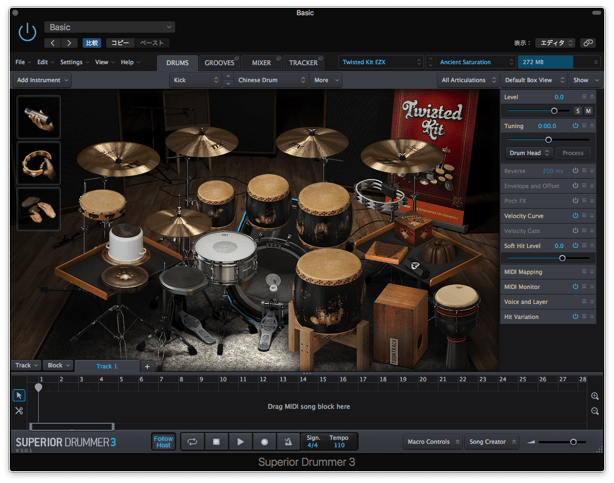Click the Tempo 110 field
The height and width of the screenshot is (483, 614).
pyautogui.click(x=339, y=442)
